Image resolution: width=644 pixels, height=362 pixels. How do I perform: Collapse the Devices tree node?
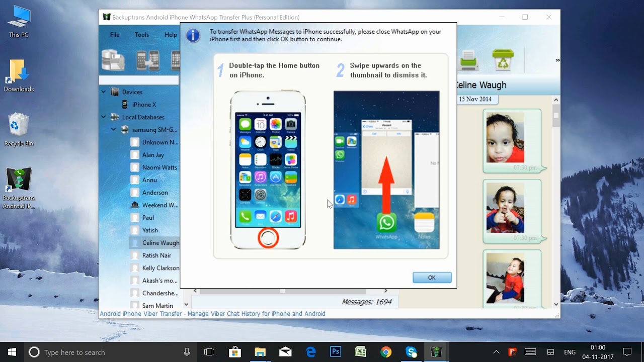[104, 92]
